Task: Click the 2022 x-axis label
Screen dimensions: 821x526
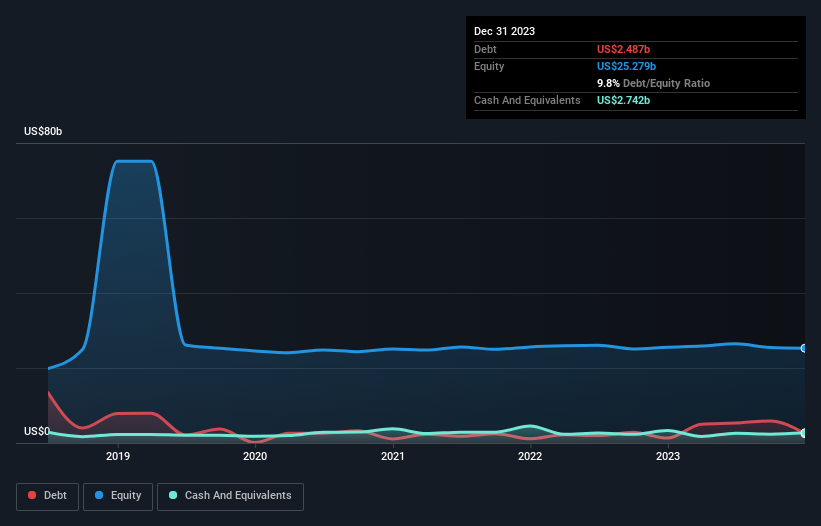Action: coord(530,456)
